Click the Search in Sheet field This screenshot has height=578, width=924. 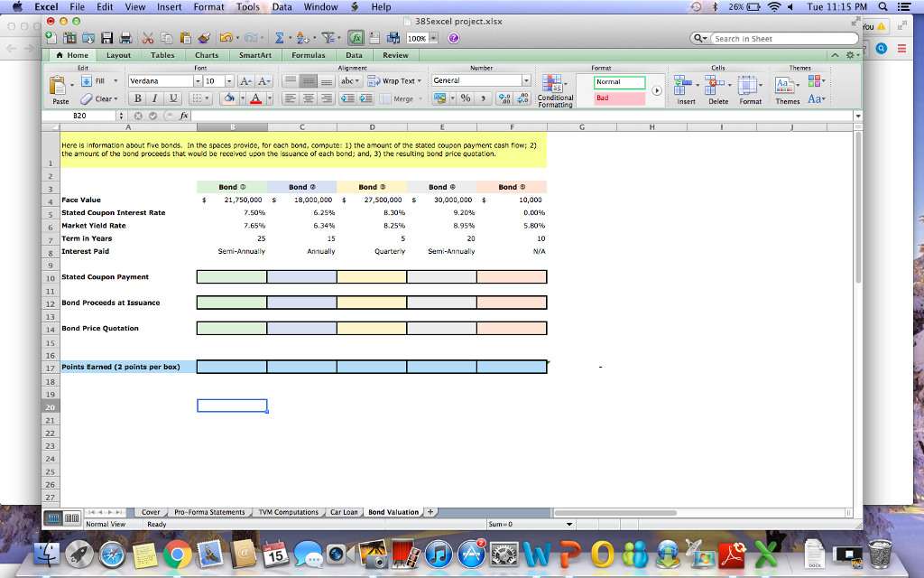coord(784,39)
